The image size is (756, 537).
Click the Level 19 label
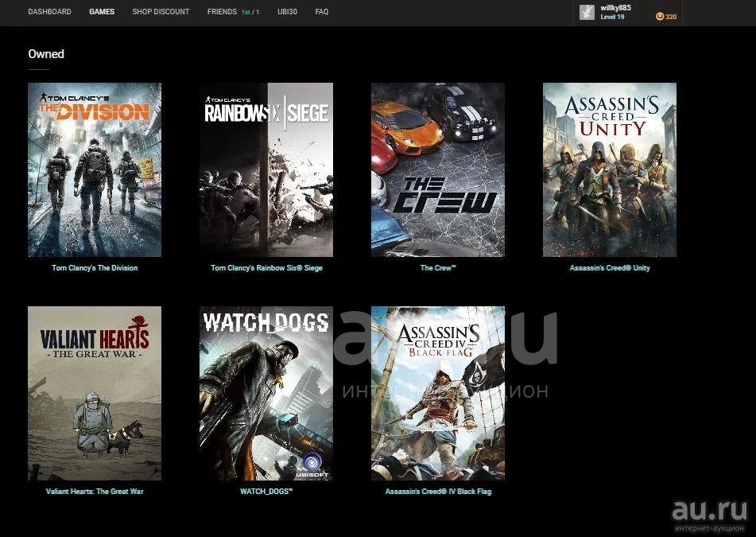(x=612, y=17)
